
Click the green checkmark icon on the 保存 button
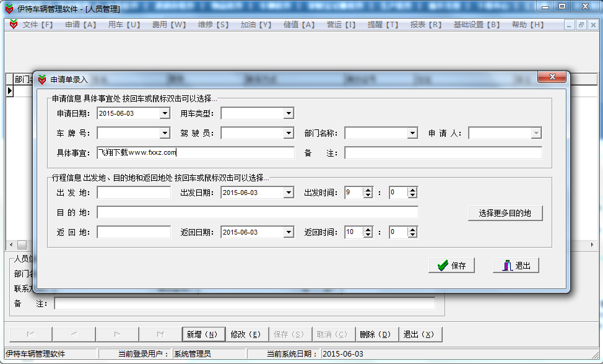[x=442, y=265]
